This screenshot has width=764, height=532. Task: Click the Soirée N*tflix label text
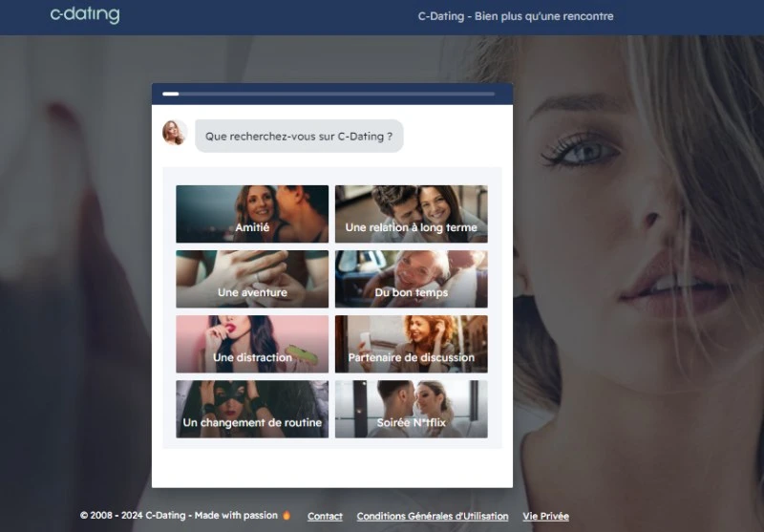pos(411,422)
